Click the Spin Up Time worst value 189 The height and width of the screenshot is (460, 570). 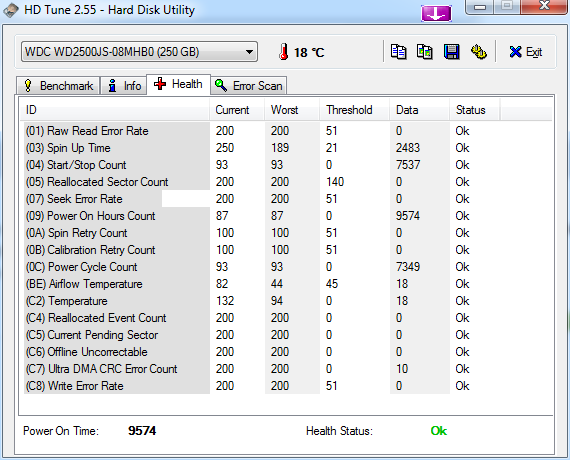point(280,148)
